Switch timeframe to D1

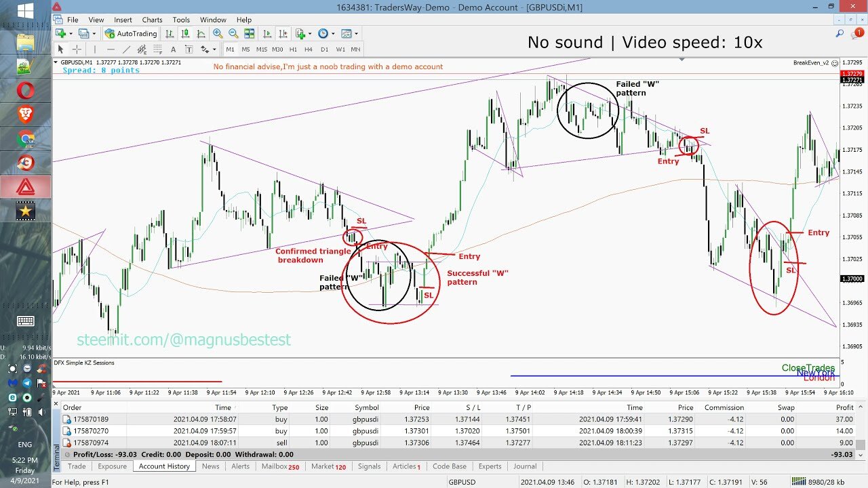[325, 49]
